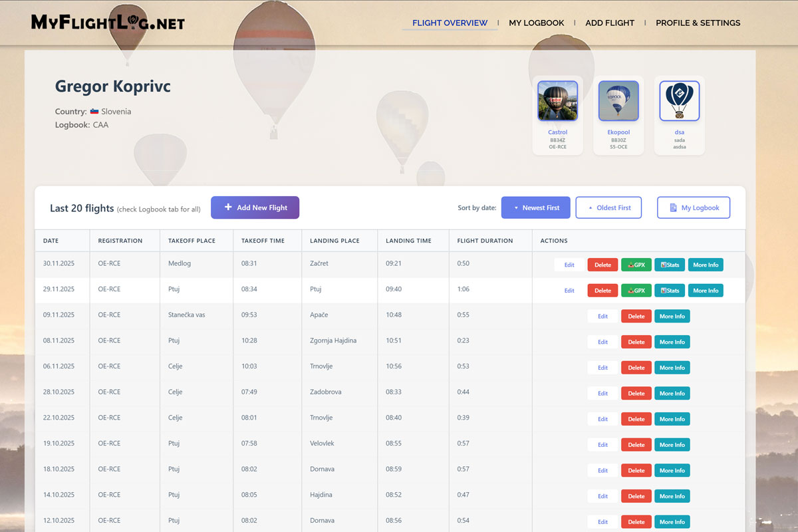Open Stats for 29.11.2025 flight
The height and width of the screenshot is (532, 798).
pyautogui.click(x=669, y=291)
